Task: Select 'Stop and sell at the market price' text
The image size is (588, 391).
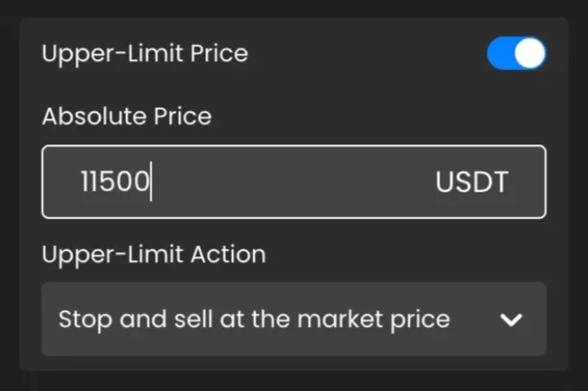Action: tap(255, 319)
